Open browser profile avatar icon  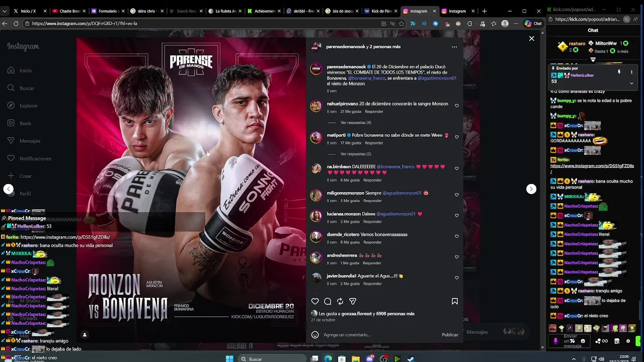(x=505, y=24)
